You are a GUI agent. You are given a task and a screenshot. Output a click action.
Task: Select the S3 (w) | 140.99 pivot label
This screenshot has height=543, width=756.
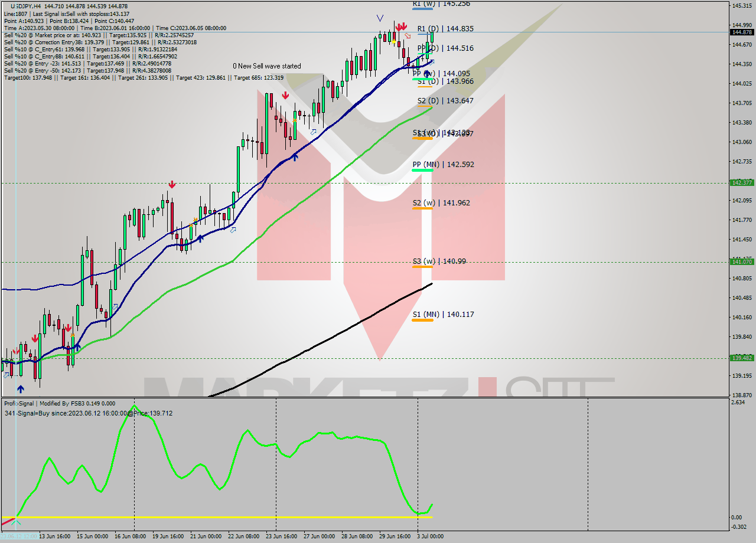point(439,261)
